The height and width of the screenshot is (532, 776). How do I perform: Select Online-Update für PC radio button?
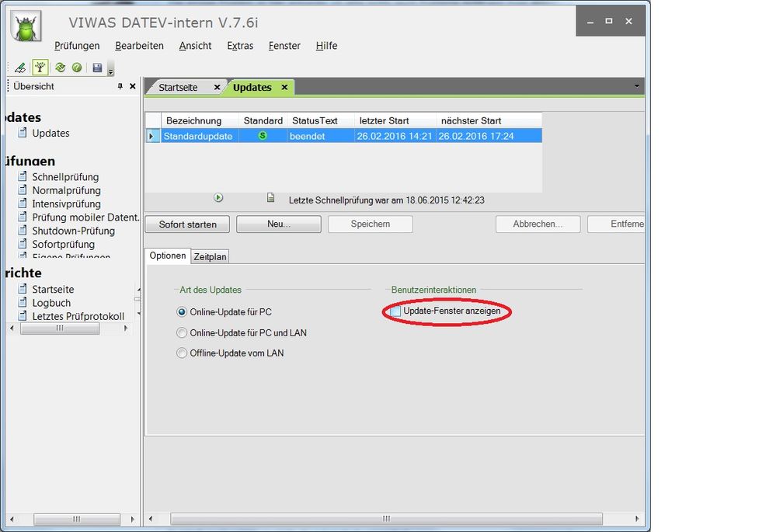[182, 311]
